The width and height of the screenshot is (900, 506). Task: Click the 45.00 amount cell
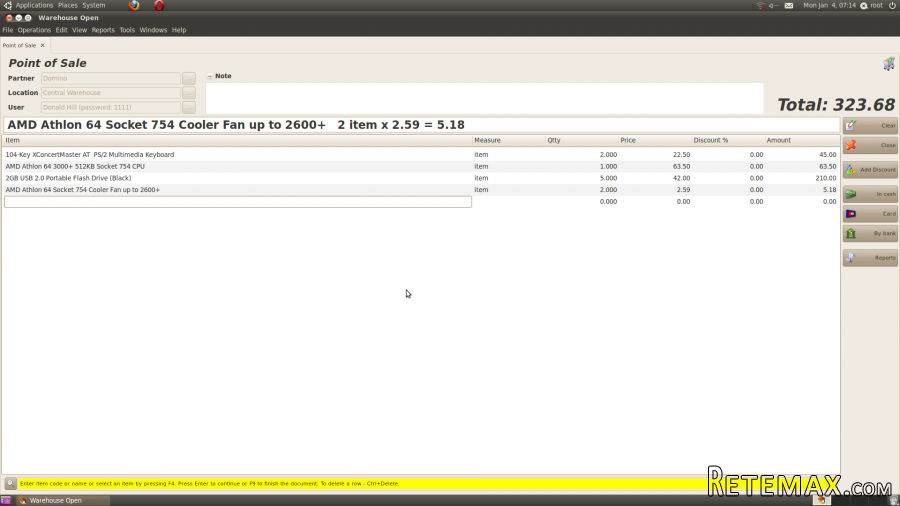pyautogui.click(x=828, y=154)
